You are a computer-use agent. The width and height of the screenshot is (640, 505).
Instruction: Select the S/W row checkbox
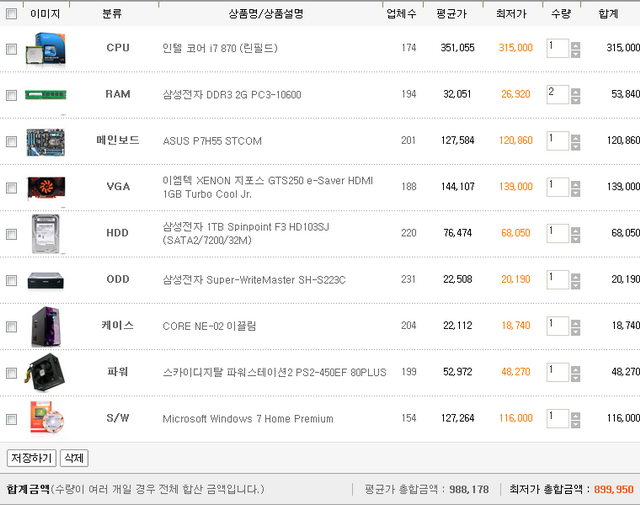(x=11, y=419)
